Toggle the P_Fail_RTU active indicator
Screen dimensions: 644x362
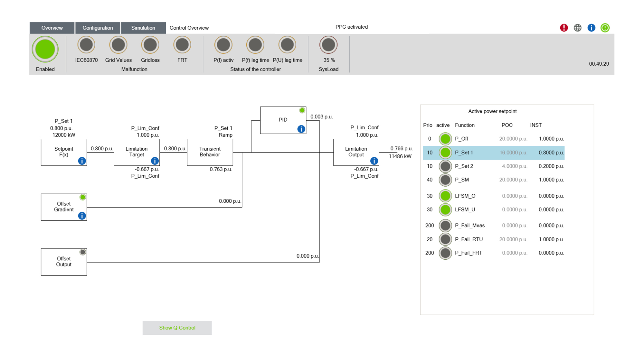pos(445,239)
